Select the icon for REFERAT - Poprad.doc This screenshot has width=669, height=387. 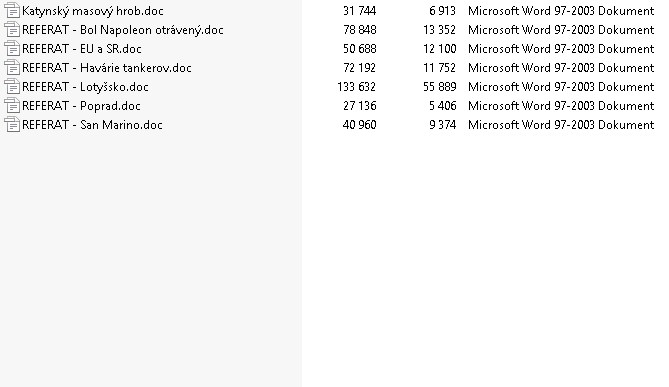tap(12, 106)
